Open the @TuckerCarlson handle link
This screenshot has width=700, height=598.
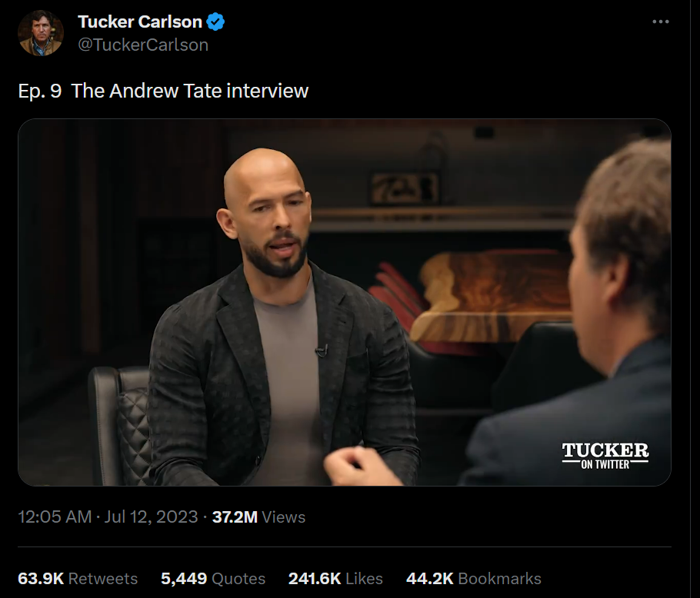pyautogui.click(x=143, y=45)
